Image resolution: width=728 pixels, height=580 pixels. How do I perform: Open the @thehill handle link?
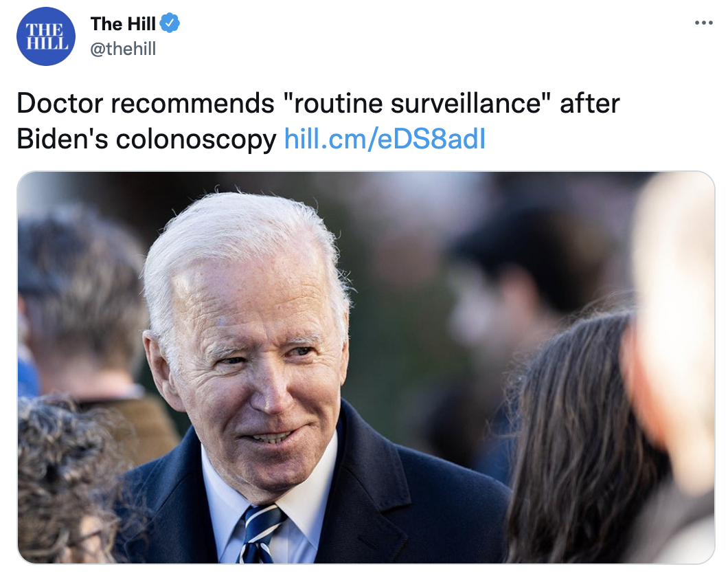(x=123, y=48)
